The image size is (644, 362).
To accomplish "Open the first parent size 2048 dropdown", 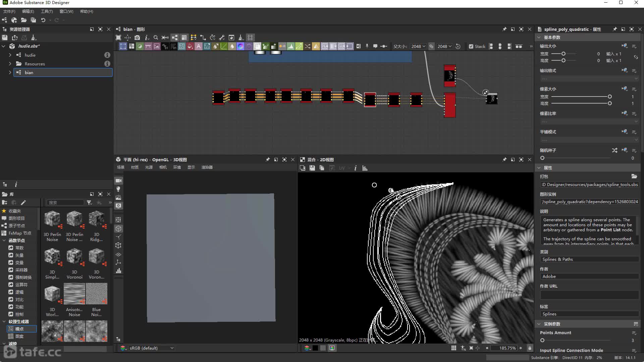I will pos(418,47).
